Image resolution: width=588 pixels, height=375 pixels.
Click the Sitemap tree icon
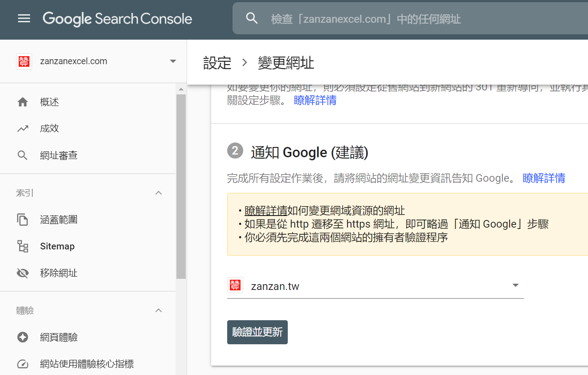point(23,246)
